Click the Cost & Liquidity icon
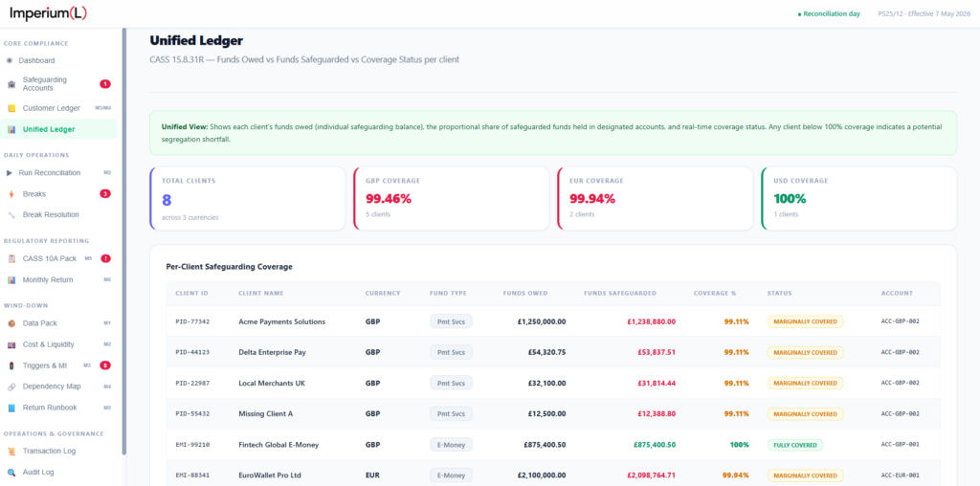The image size is (980, 486). coord(11,344)
